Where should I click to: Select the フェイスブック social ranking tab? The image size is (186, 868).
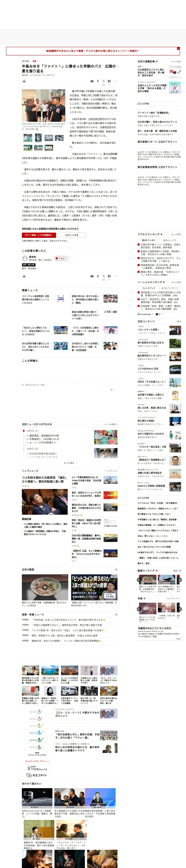148,288
